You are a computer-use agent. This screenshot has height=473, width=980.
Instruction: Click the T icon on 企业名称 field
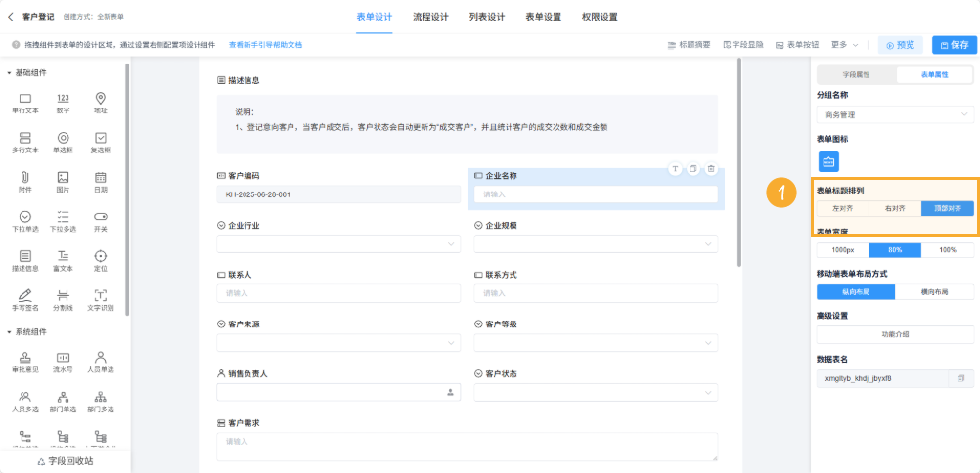pos(675,169)
